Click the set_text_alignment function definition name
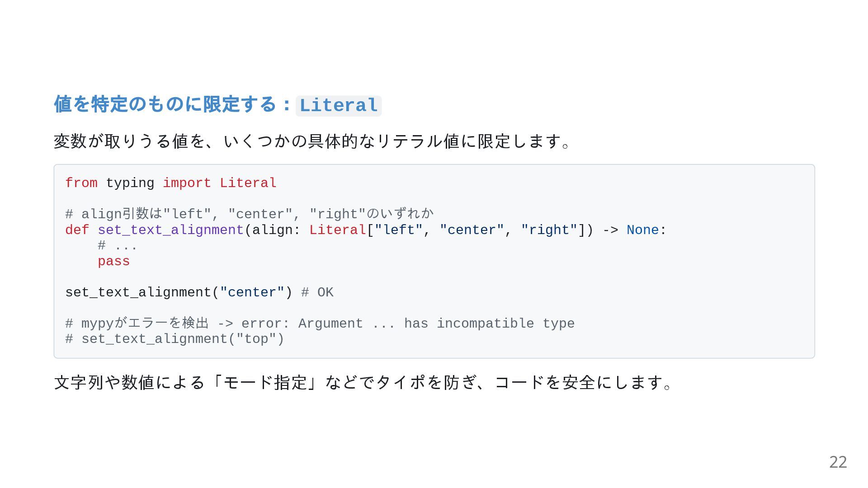This screenshot has width=868, height=488. [171, 230]
